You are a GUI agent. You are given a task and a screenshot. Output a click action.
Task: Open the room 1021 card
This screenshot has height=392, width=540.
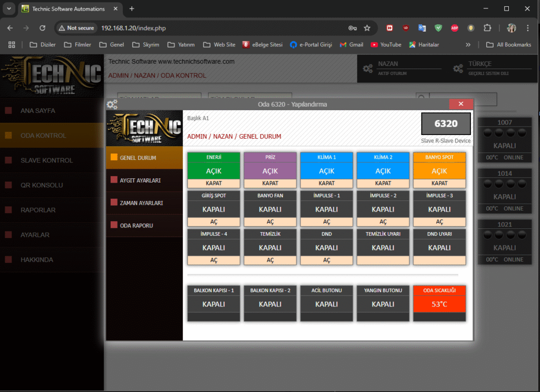tap(505, 242)
